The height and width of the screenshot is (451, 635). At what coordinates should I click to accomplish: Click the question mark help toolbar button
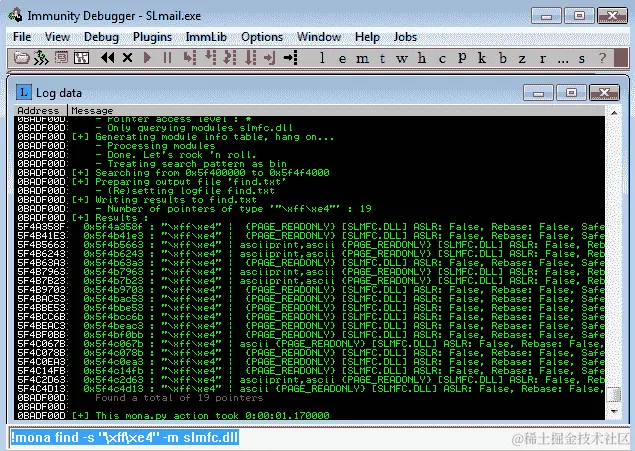602,58
